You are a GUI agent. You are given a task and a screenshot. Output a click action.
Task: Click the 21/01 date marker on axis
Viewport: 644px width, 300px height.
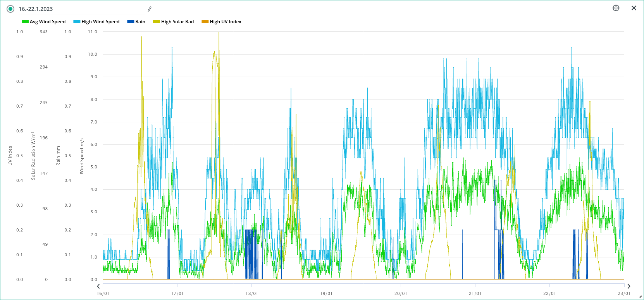click(475, 293)
